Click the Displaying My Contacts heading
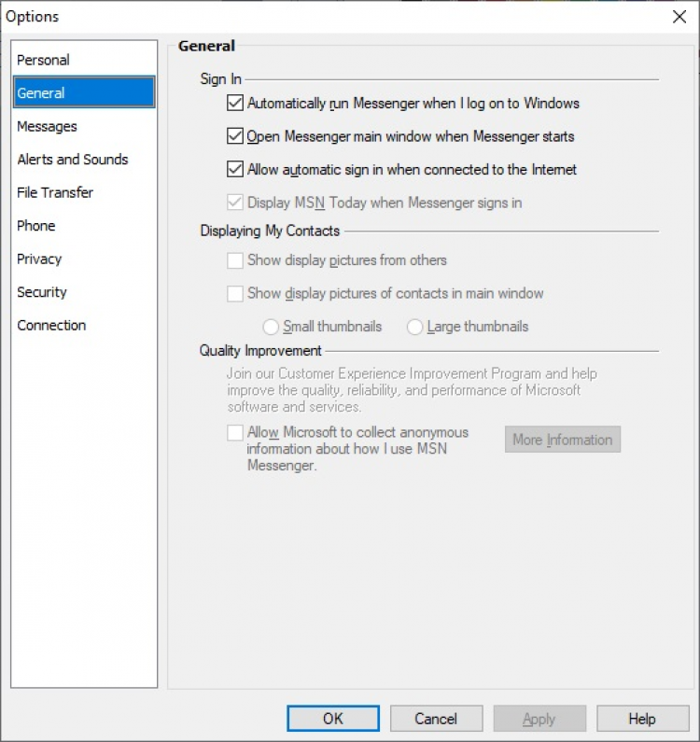 click(270, 231)
